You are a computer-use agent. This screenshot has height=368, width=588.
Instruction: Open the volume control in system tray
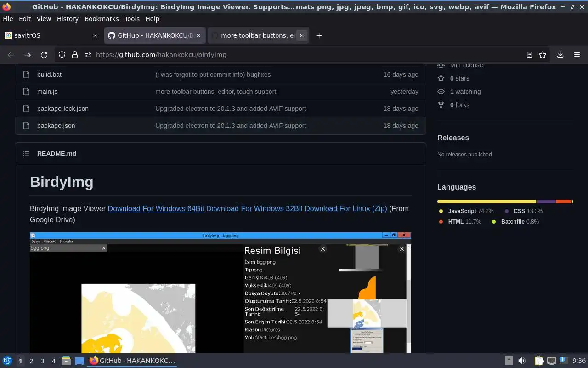coord(522,361)
